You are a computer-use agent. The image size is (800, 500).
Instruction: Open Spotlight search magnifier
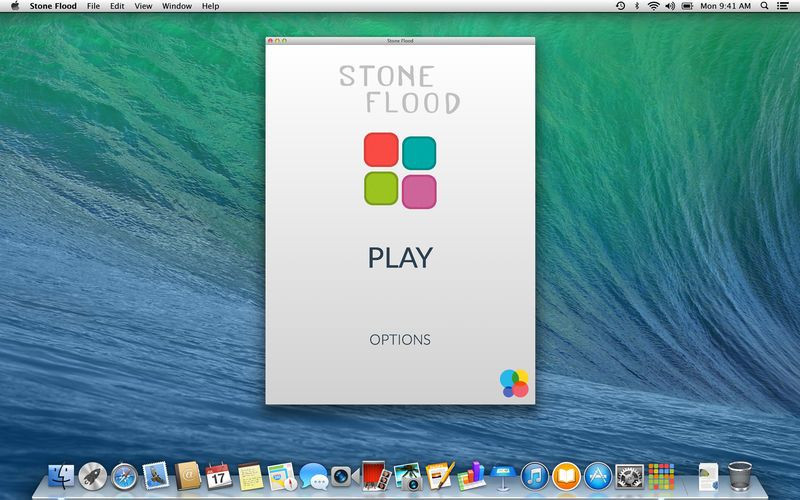764,6
